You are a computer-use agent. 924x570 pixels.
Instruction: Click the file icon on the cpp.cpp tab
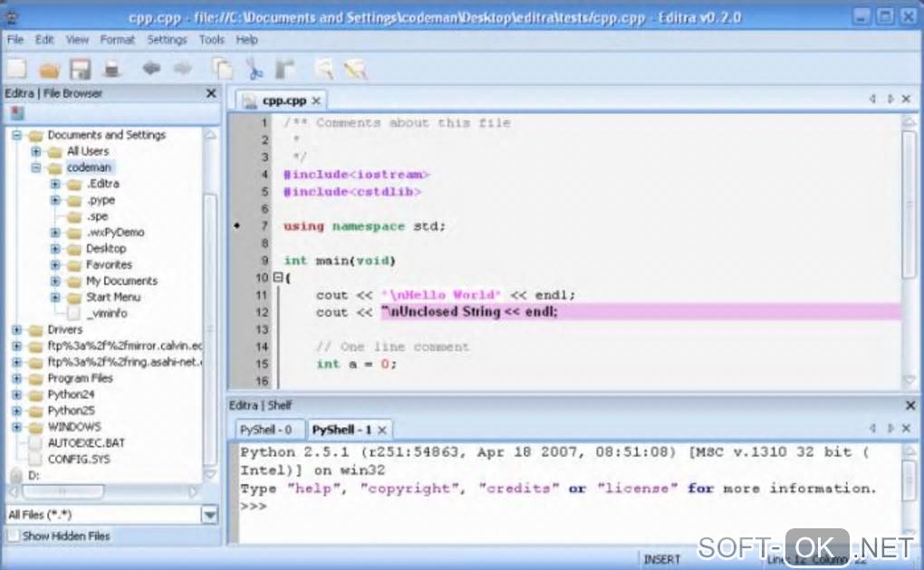(249, 101)
